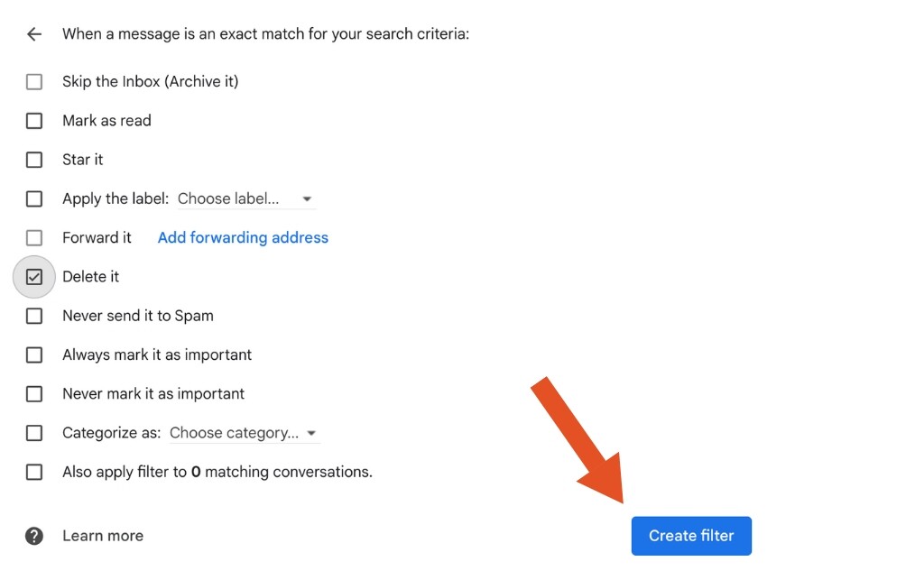Enable Always mark it as important

pos(34,355)
